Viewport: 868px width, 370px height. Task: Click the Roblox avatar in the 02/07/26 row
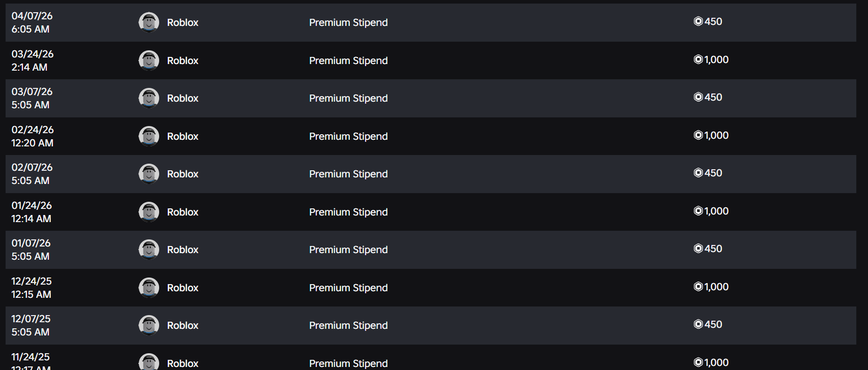pyautogui.click(x=149, y=174)
